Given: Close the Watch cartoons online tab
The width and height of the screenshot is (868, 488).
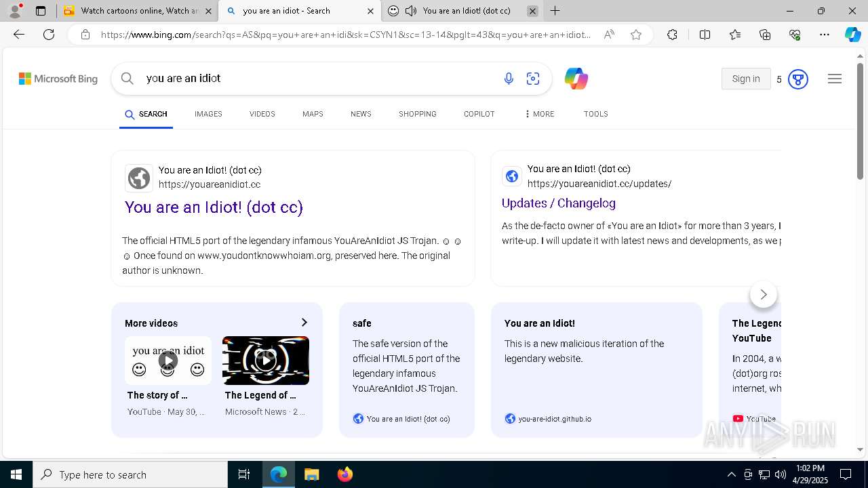Looking at the screenshot, I should pos(208,11).
